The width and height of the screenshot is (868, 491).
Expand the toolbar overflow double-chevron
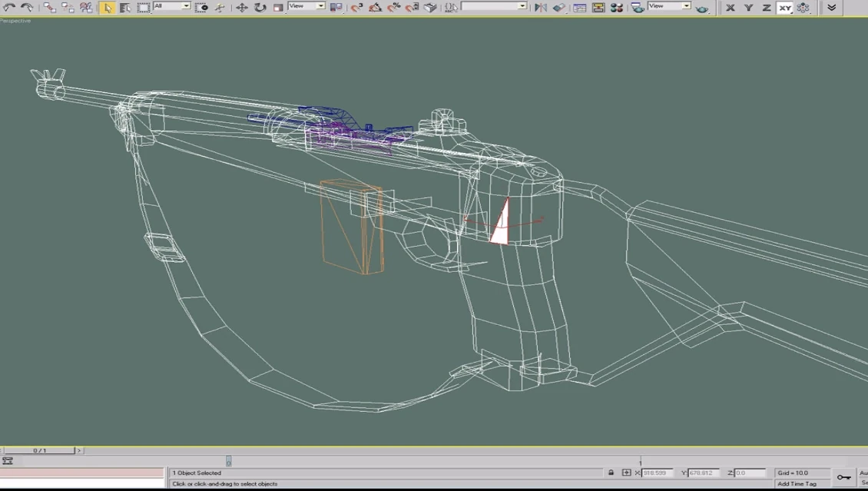click(831, 7)
